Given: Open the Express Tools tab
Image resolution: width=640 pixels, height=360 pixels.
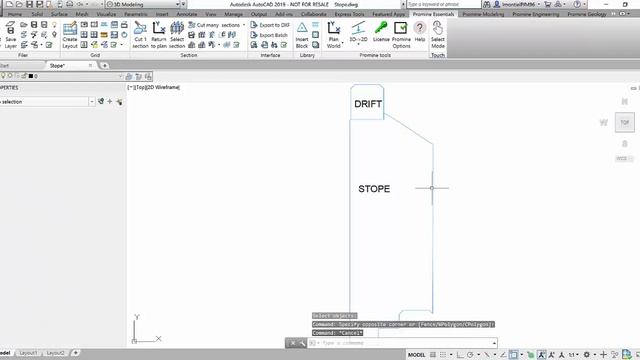Looking at the screenshot, I should [x=349, y=14].
